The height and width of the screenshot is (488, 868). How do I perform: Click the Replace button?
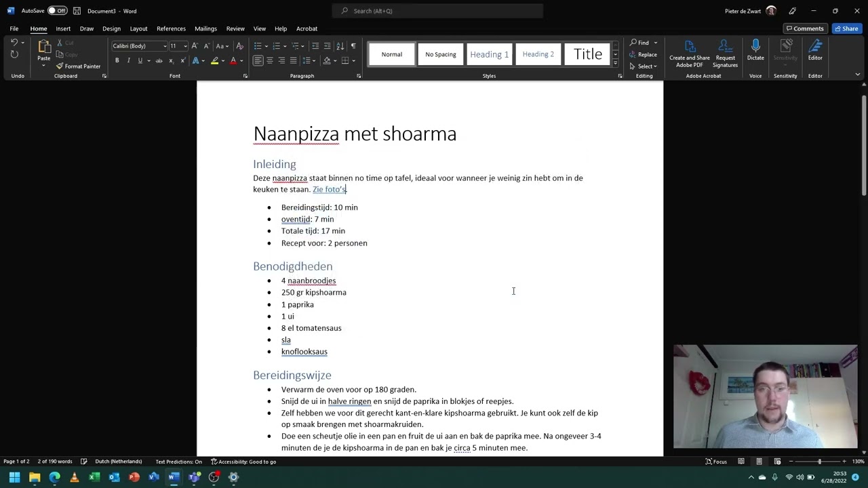pyautogui.click(x=644, y=54)
